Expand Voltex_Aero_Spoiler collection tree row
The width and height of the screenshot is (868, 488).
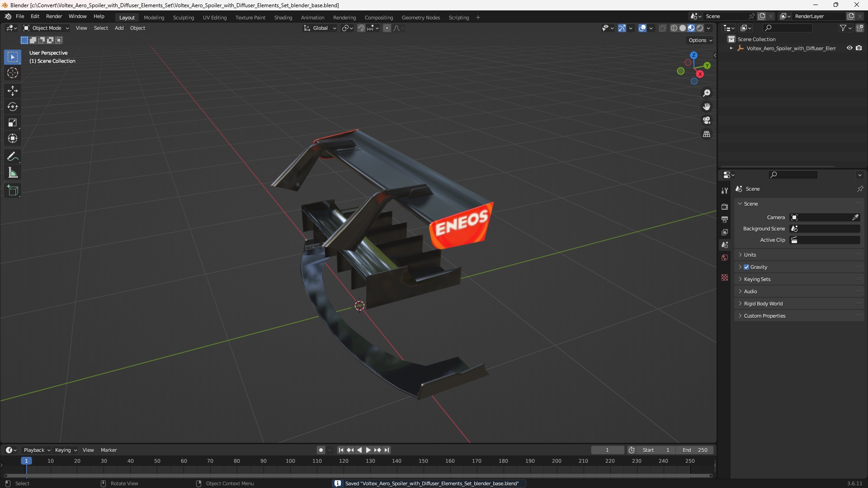(731, 48)
